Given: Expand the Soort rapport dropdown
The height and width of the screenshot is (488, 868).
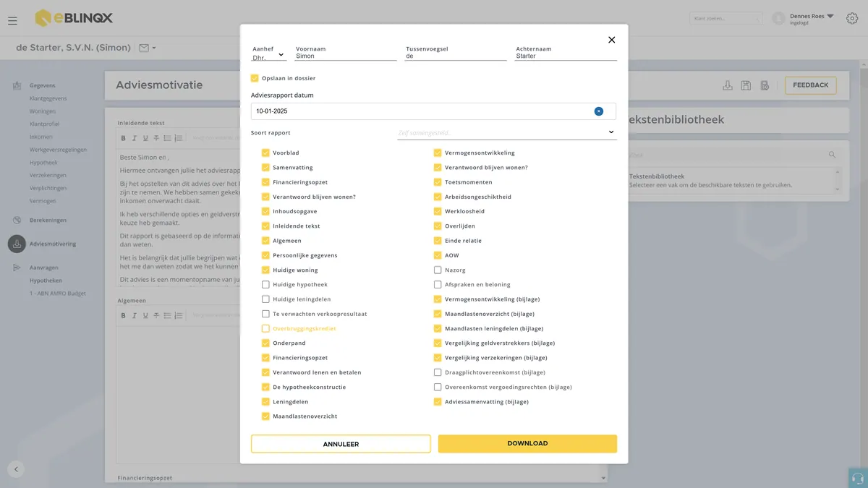Looking at the screenshot, I should coord(507,133).
